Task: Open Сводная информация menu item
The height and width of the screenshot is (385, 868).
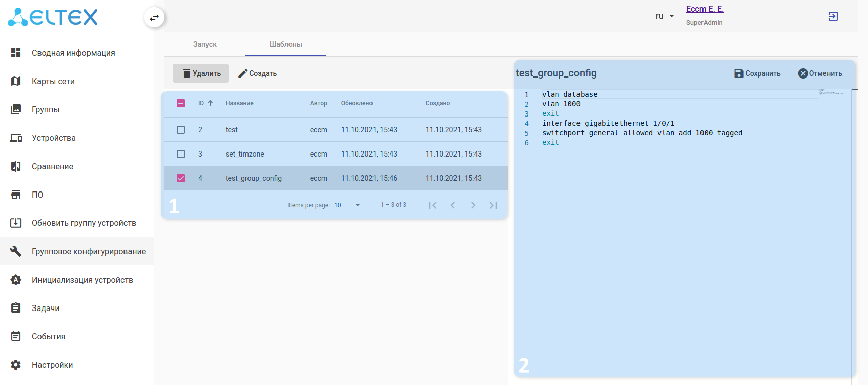Action: pyautogui.click(x=77, y=53)
